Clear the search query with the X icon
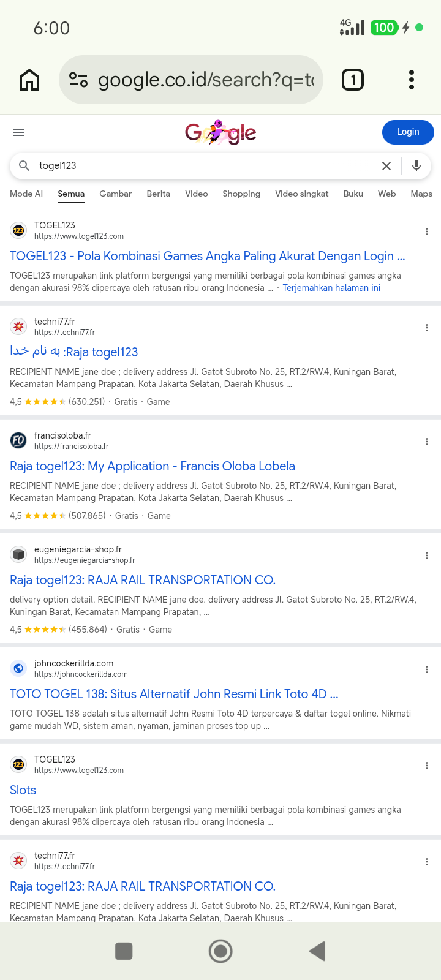This screenshot has width=441, height=980. click(x=386, y=166)
